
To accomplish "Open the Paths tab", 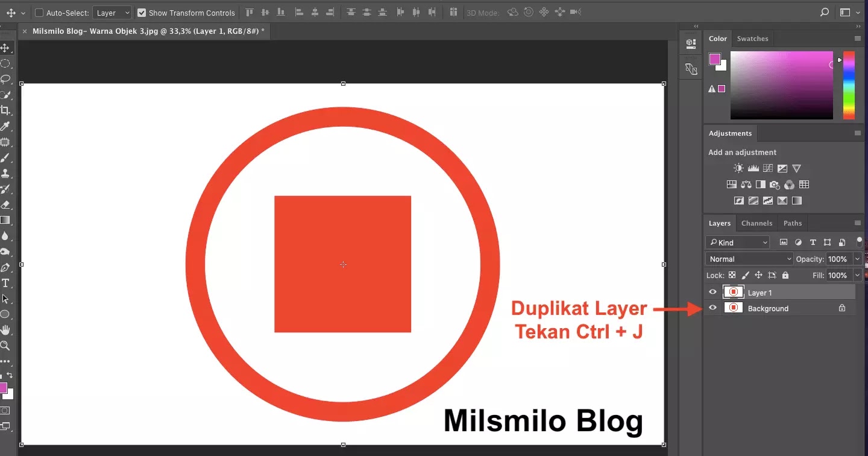I will (793, 223).
